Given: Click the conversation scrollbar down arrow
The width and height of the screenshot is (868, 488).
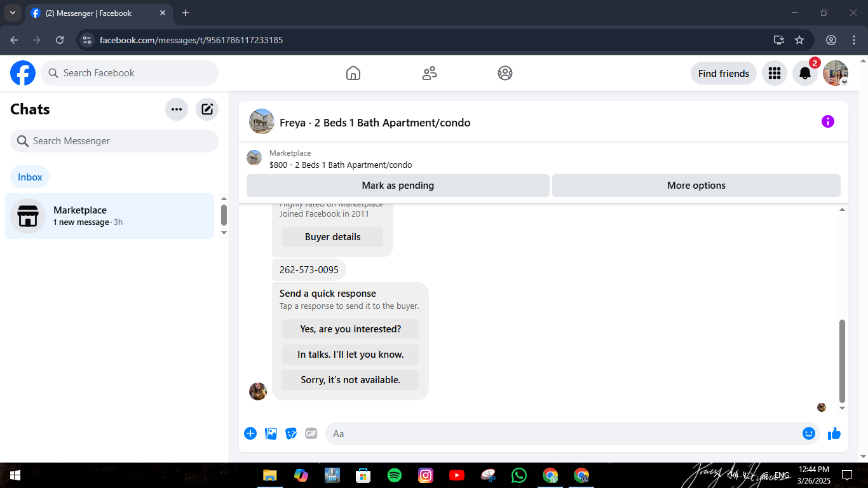Looking at the screenshot, I should [843, 409].
